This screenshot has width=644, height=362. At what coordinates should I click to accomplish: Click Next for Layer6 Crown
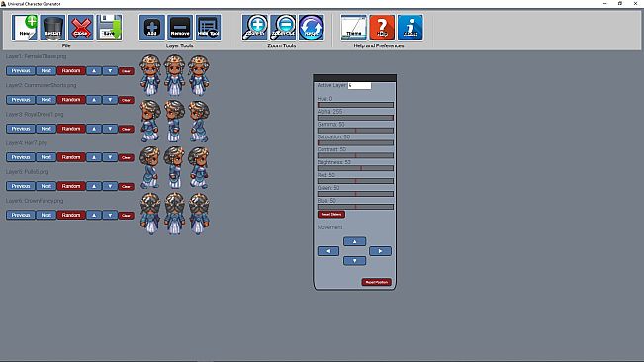[46, 215]
